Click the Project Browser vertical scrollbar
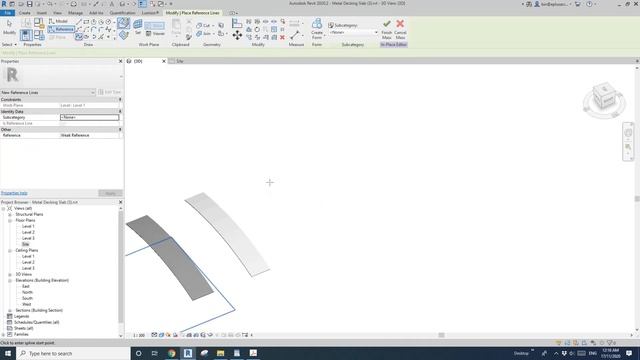The height and width of the screenshot is (360, 640). click(120, 267)
